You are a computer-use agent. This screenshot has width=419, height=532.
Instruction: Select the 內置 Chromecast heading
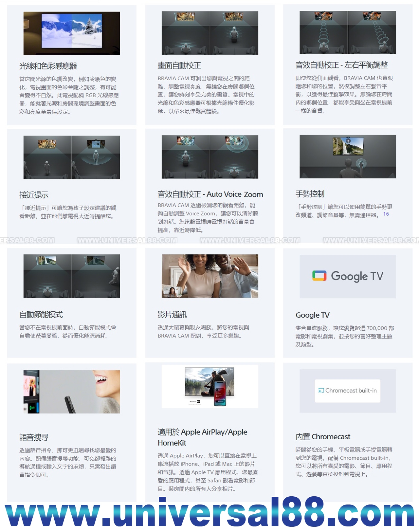tap(323, 437)
